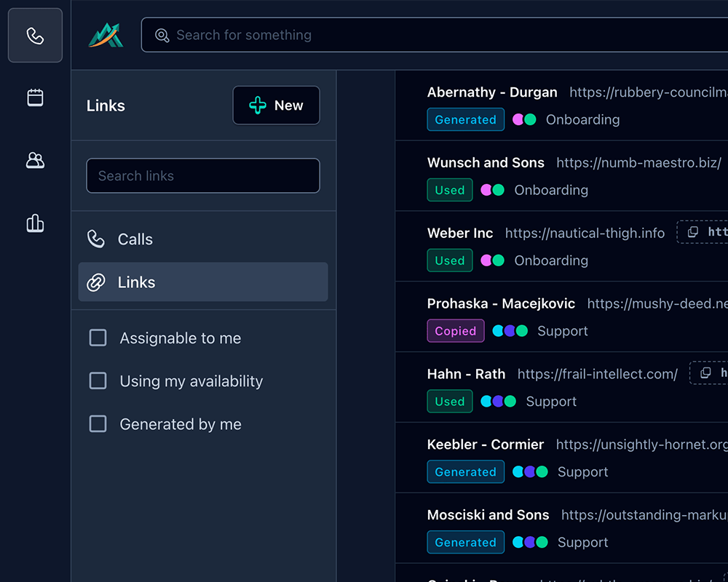Click Onboarding label on the Weber Inc row
The height and width of the screenshot is (582, 728).
(x=551, y=260)
